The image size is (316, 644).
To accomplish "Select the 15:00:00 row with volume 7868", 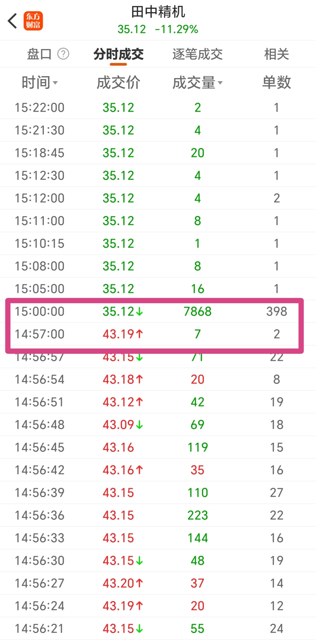I will pyautogui.click(x=158, y=312).
